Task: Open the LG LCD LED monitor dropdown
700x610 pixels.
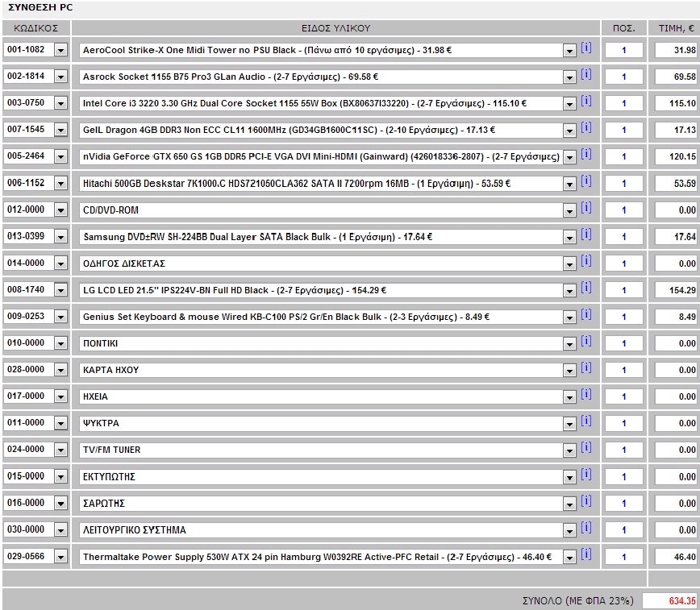Action: click(x=569, y=291)
